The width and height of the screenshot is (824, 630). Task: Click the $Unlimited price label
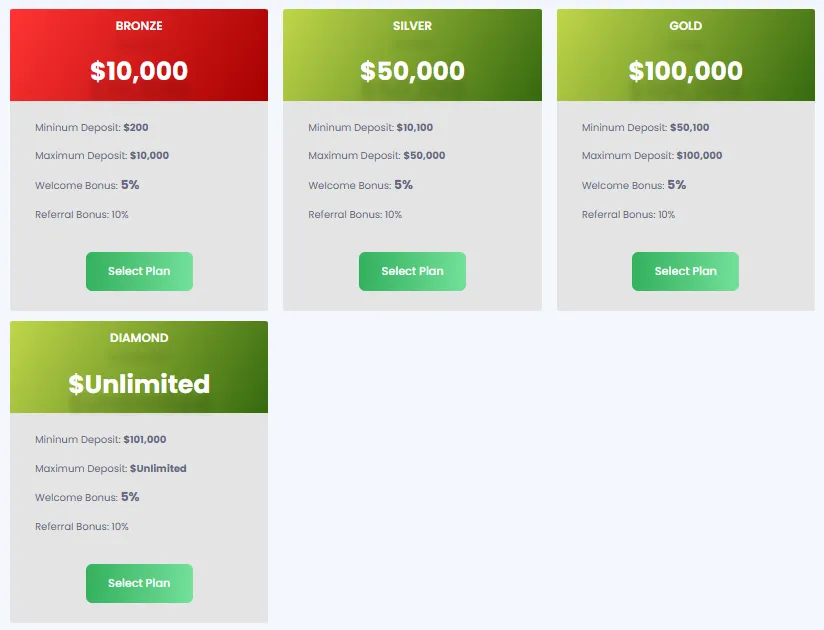tap(139, 383)
